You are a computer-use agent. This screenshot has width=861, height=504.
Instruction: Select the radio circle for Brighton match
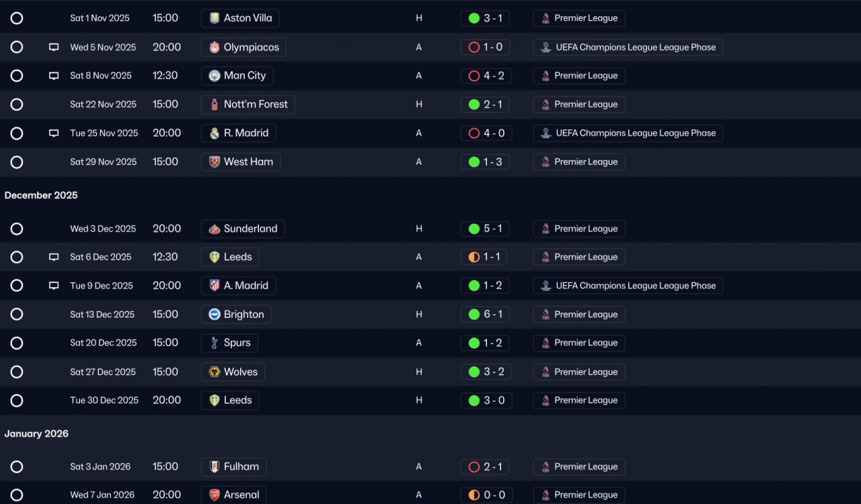coord(17,314)
